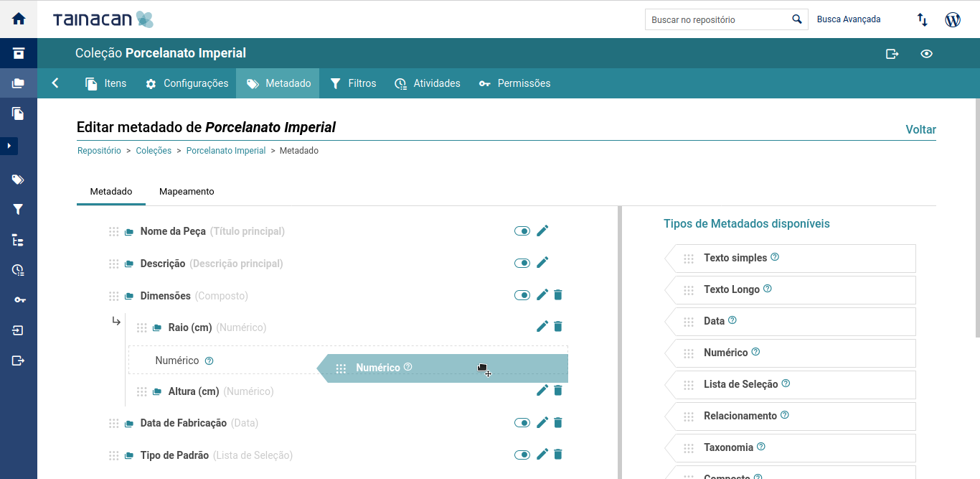Open the importers icon in sidebar
Screen dimensions: 980x479
[x=19, y=330]
